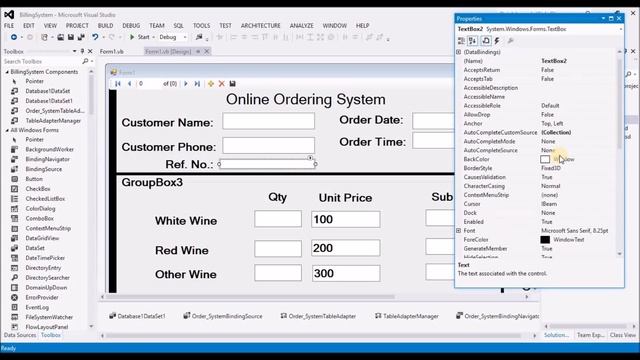
Task: Close the Form1.vb [Design] tab
Action: coord(207,51)
